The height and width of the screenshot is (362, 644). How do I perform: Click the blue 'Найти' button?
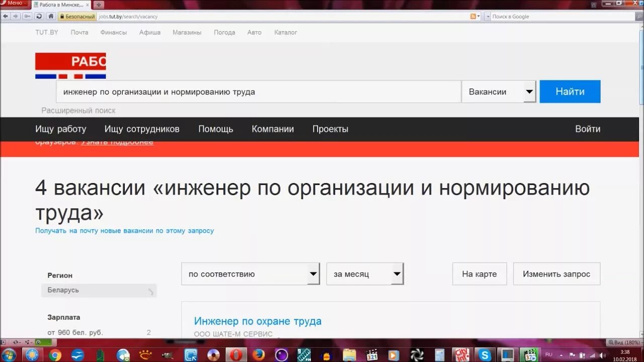point(570,92)
